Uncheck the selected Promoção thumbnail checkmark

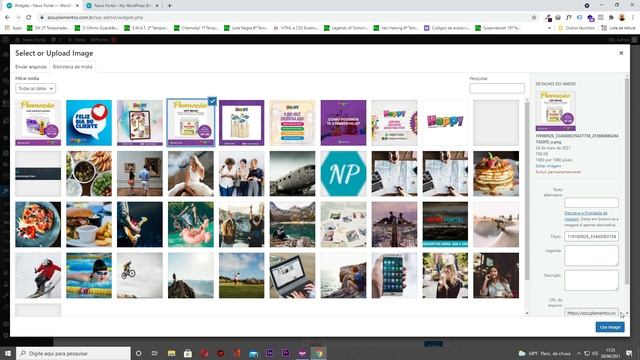[x=212, y=101]
